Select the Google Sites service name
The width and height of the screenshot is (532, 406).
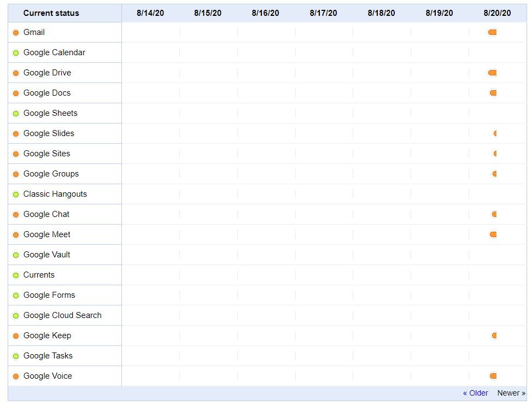tap(46, 154)
